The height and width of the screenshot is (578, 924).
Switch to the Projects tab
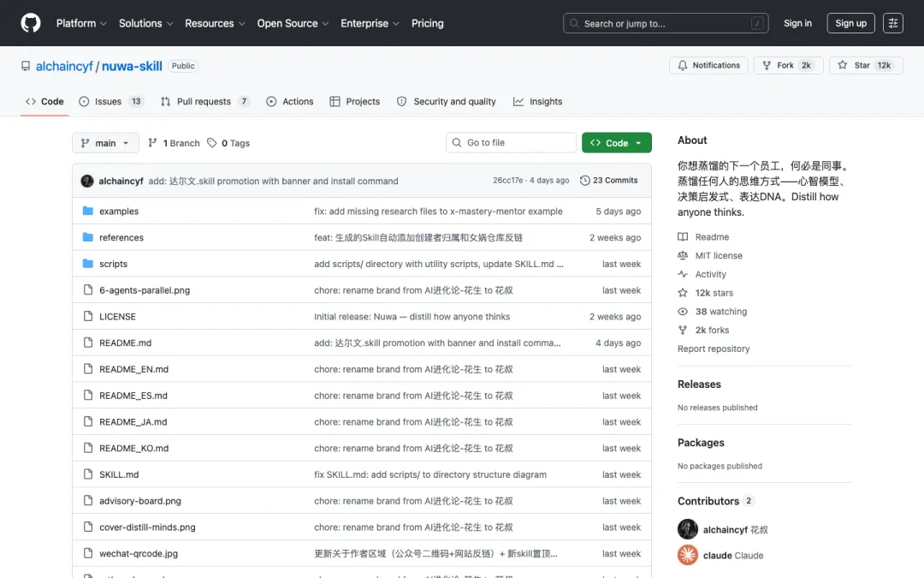click(x=355, y=101)
